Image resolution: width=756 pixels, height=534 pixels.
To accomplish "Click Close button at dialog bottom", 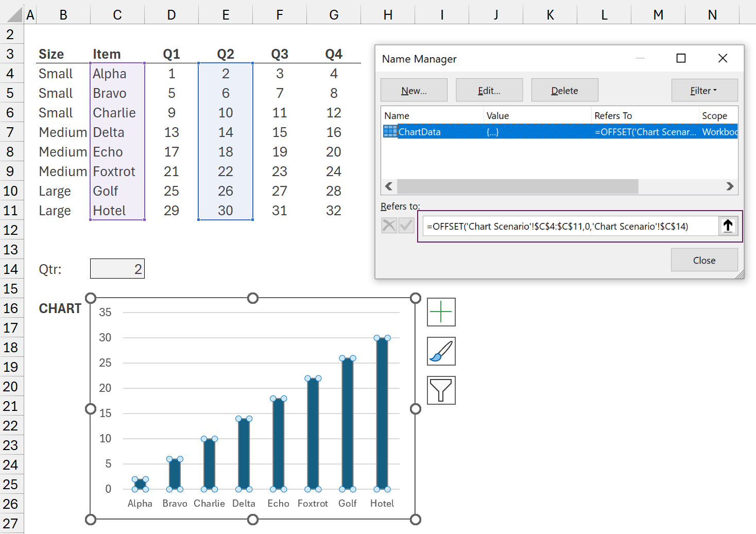I will 703,260.
